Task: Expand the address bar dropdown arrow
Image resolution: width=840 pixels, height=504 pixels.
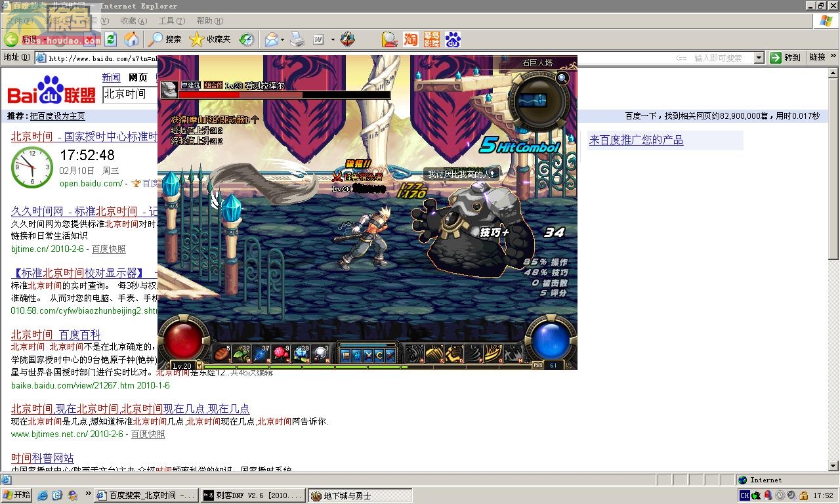Action: click(x=759, y=58)
